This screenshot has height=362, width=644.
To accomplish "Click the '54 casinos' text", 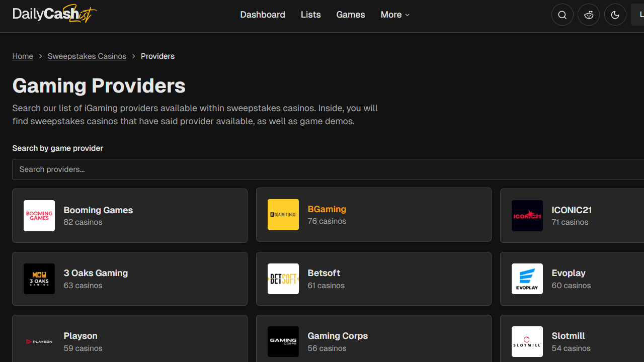I will (x=571, y=348).
